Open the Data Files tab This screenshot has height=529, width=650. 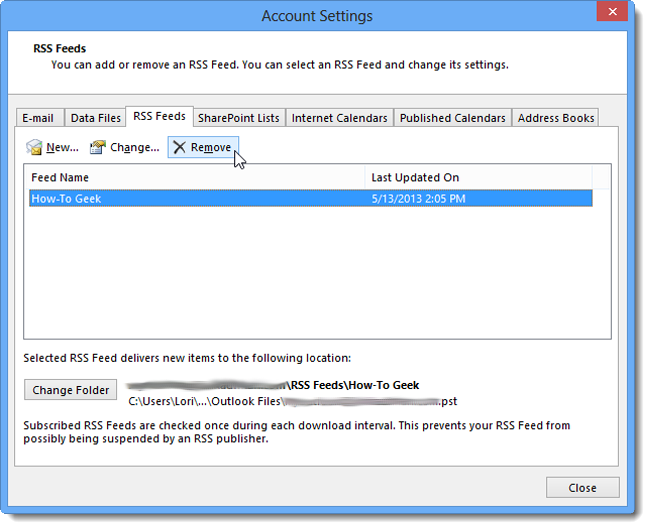pyautogui.click(x=95, y=118)
